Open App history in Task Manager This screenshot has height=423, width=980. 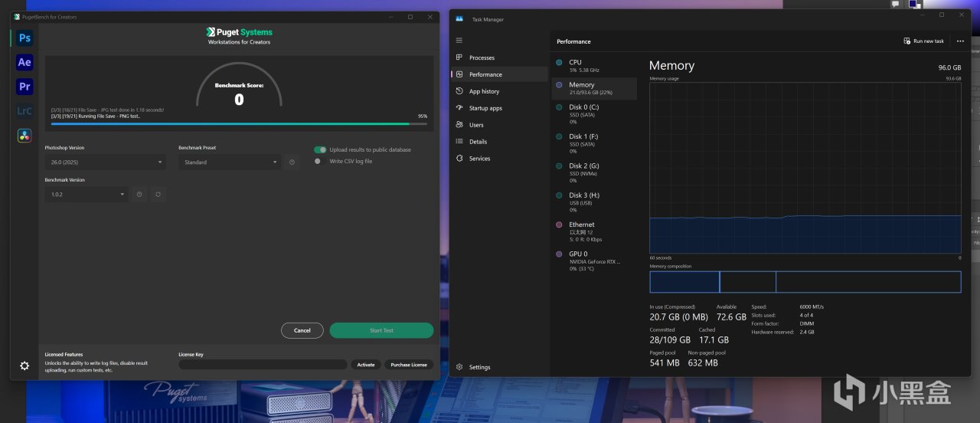click(499, 91)
